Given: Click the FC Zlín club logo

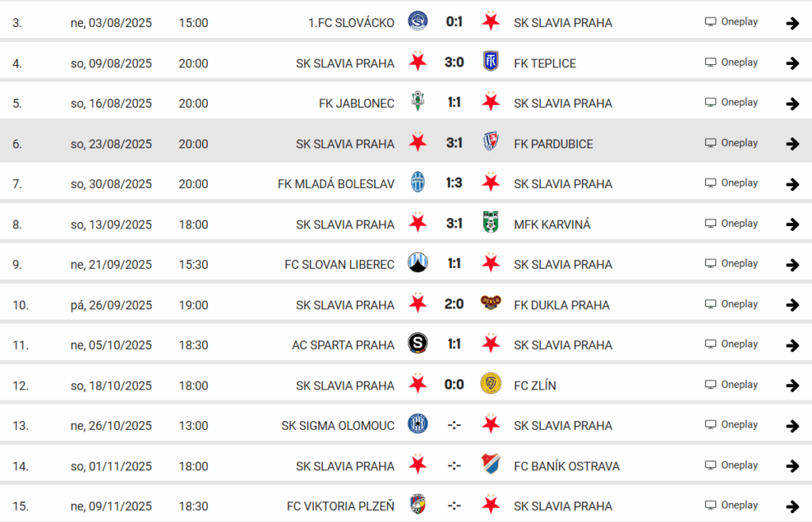Looking at the screenshot, I should 491,385.
